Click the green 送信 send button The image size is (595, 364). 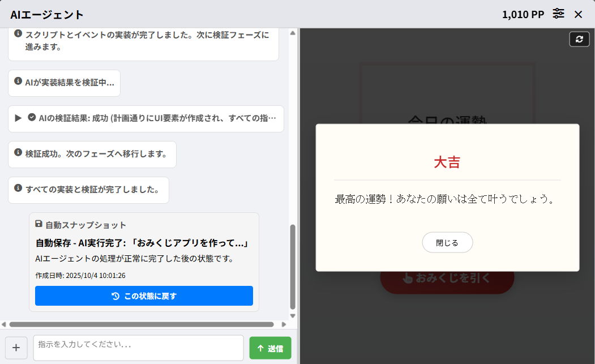click(270, 348)
